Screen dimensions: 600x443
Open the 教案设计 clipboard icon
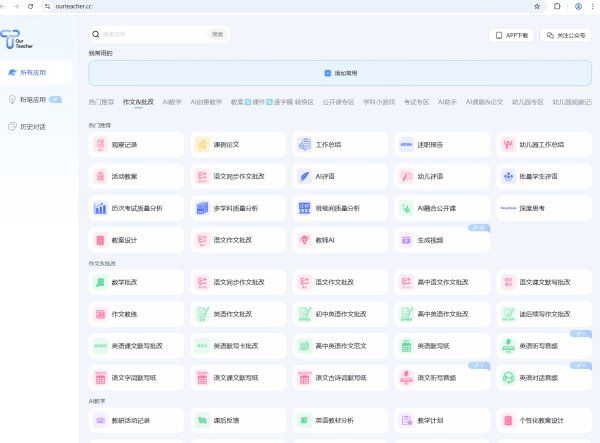[x=100, y=240]
